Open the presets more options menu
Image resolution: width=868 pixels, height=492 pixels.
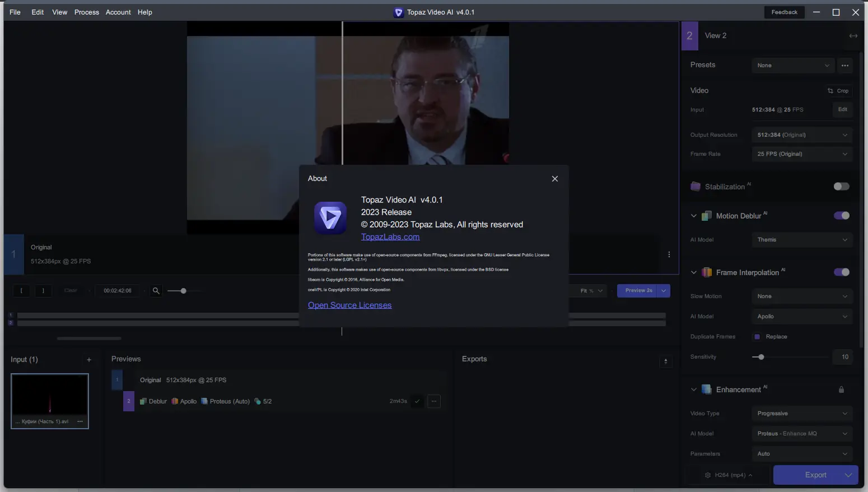click(x=845, y=66)
